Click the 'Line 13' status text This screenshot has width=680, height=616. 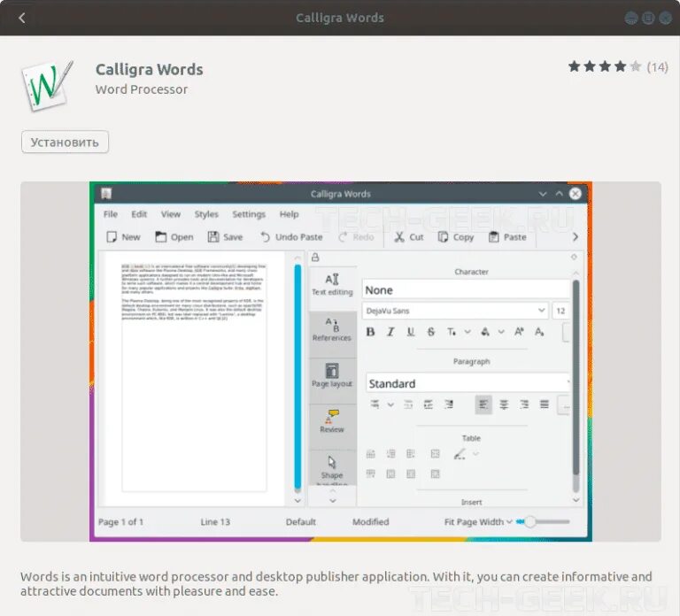215,521
